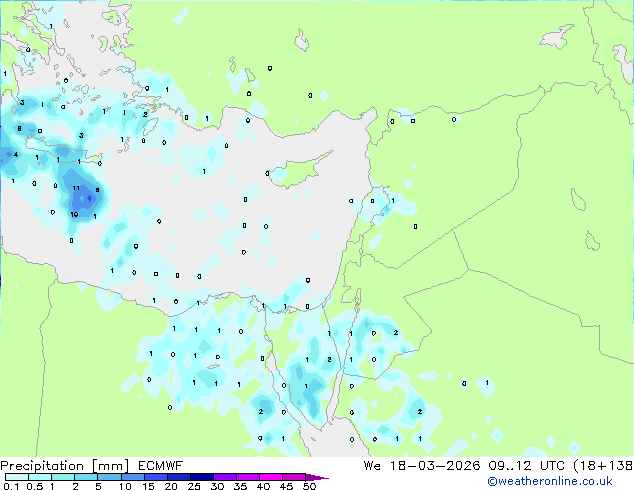This screenshot has height=490, width=634.
Task: Click the 25–30 mm dark navy swatch
Action: tap(201, 477)
